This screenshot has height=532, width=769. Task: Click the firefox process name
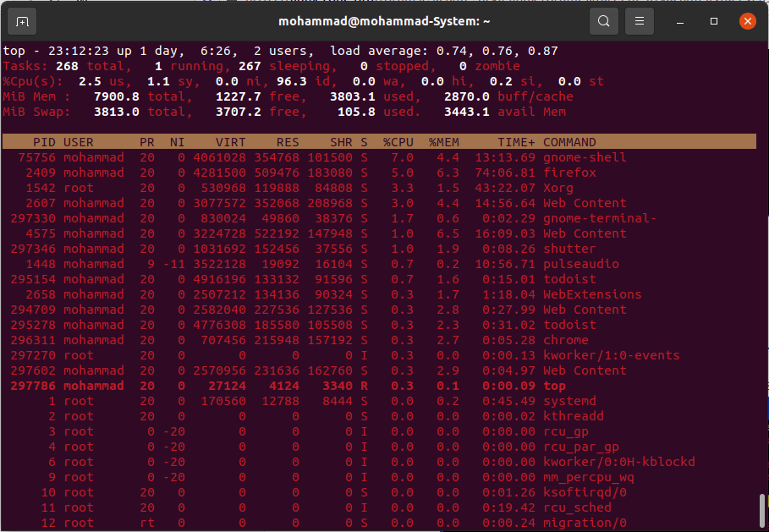pyautogui.click(x=569, y=173)
